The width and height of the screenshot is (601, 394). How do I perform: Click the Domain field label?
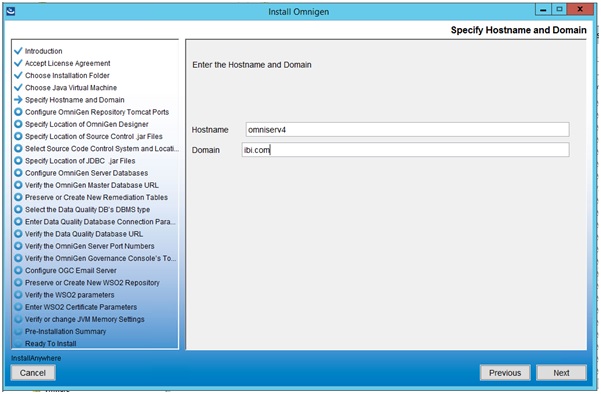[206, 150]
